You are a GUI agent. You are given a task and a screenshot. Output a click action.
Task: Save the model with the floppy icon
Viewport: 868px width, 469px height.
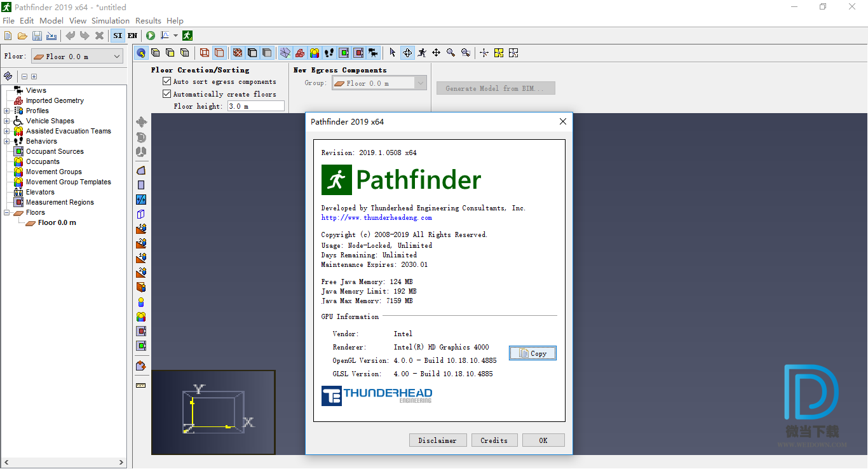[x=37, y=36]
